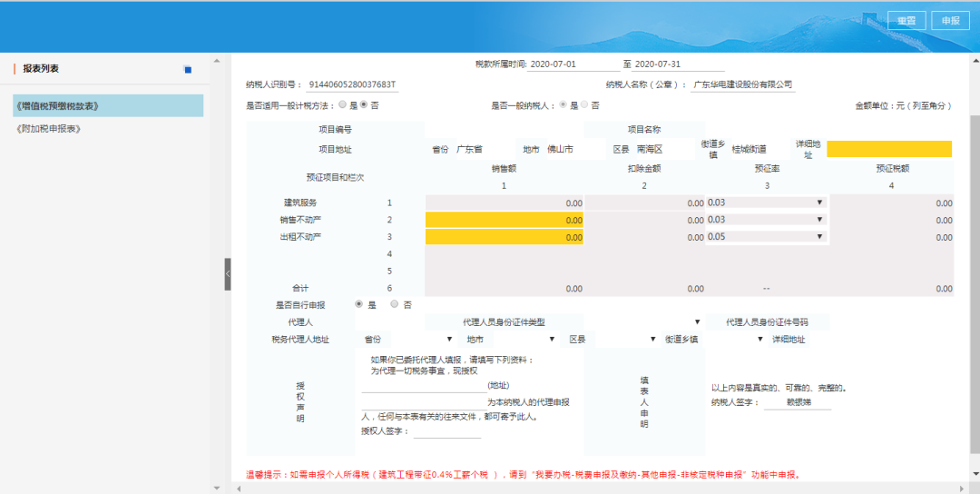The width and height of the screenshot is (980, 494).
Task: Click the horizontal scrollbar's left arrow
Action: click(238, 488)
